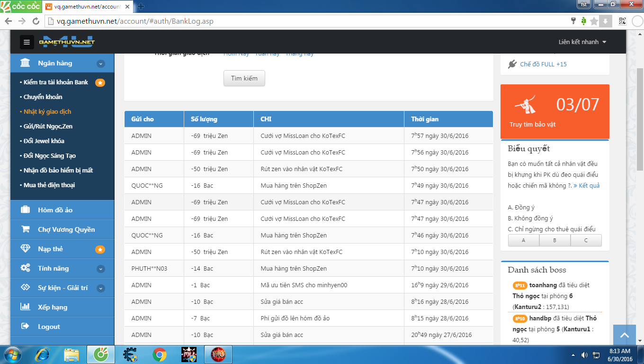644x364 pixels.
Task: Click the bar chart icon for Xếp hạng
Action: tap(26, 307)
